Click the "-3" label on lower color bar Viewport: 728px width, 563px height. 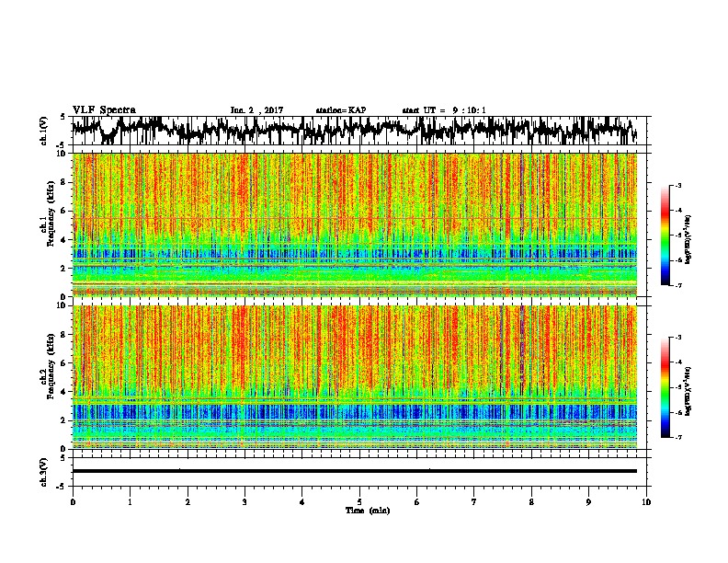[x=678, y=338]
